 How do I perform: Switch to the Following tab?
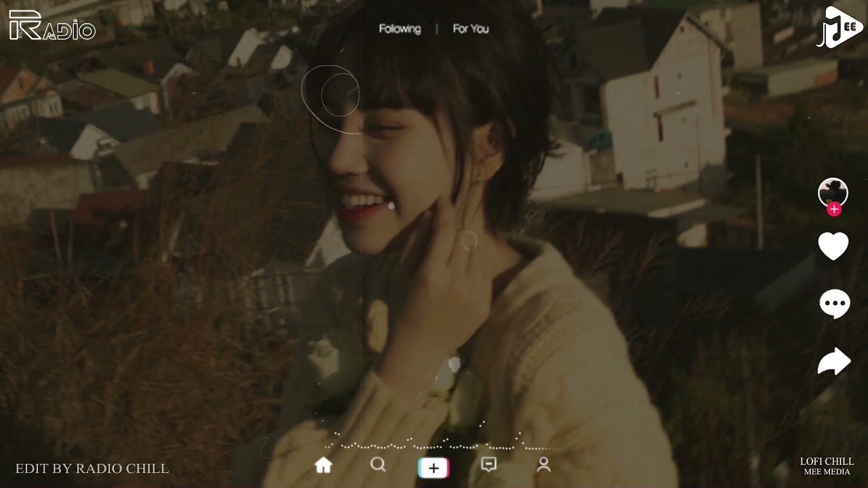pyautogui.click(x=399, y=28)
